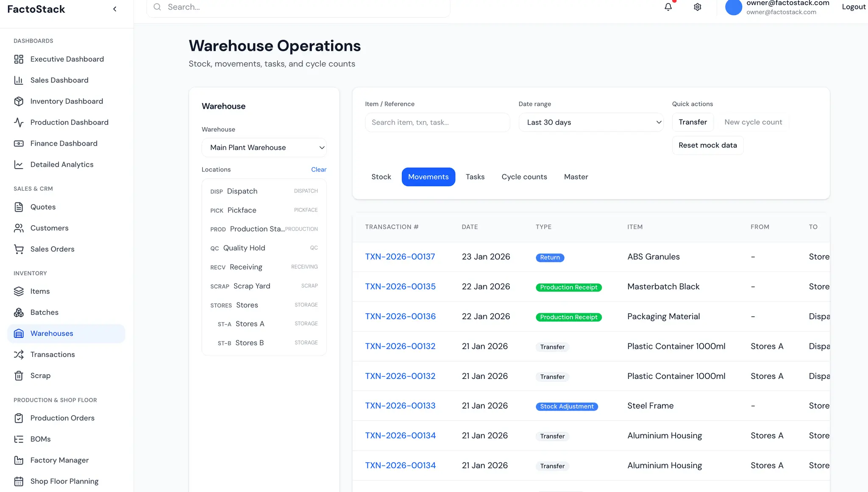Switch to the Stock tab
This screenshot has height=492, width=868.
[x=381, y=177]
